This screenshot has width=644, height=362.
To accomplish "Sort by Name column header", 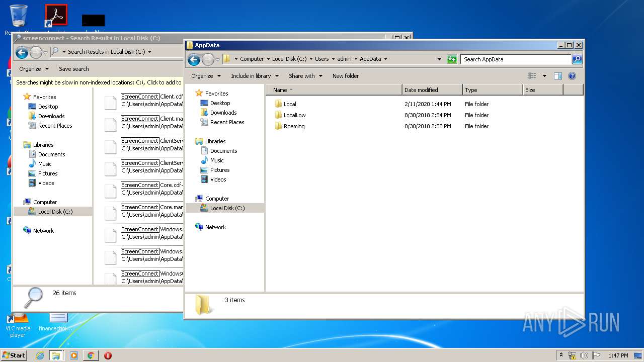I will pos(334,90).
